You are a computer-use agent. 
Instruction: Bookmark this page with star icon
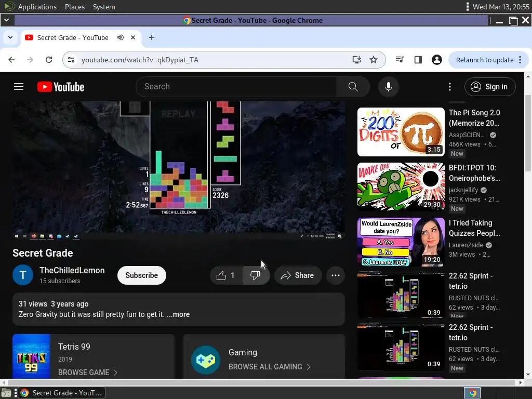[374, 60]
